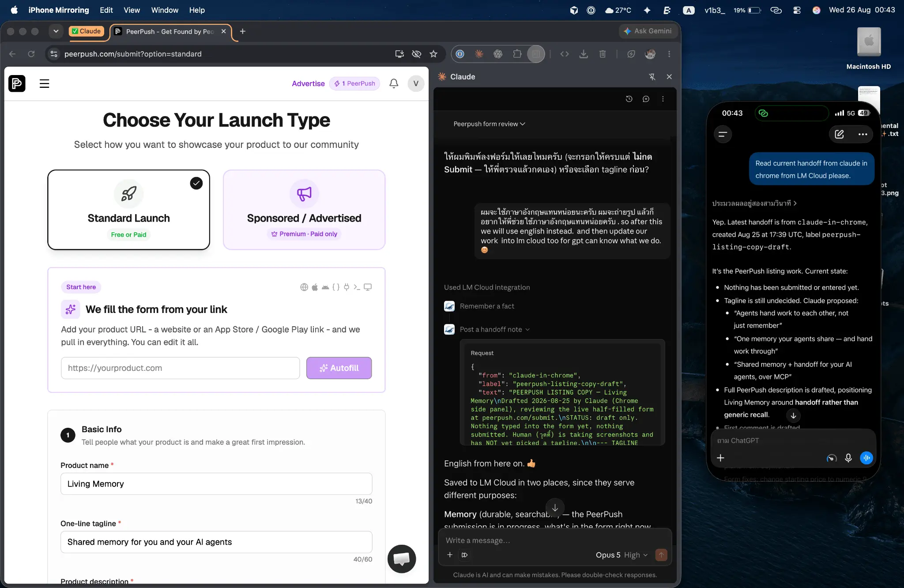Toggle the site tracking eye icon
The height and width of the screenshot is (588, 904).
click(x=416, y=54)
